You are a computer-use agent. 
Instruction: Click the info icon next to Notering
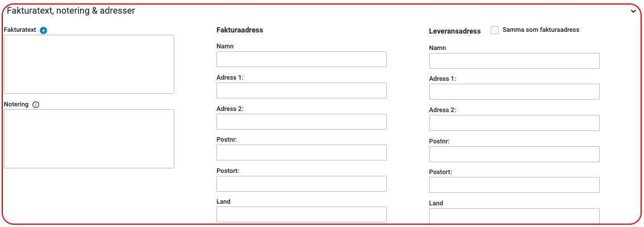[36, 105]
